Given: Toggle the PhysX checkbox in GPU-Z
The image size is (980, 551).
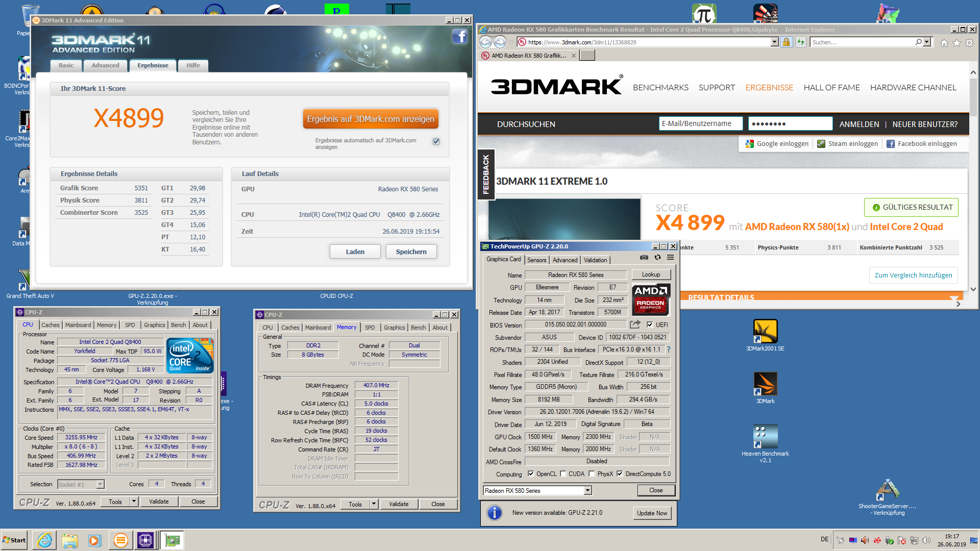Looking at the screenshot, I should (592, 473).
